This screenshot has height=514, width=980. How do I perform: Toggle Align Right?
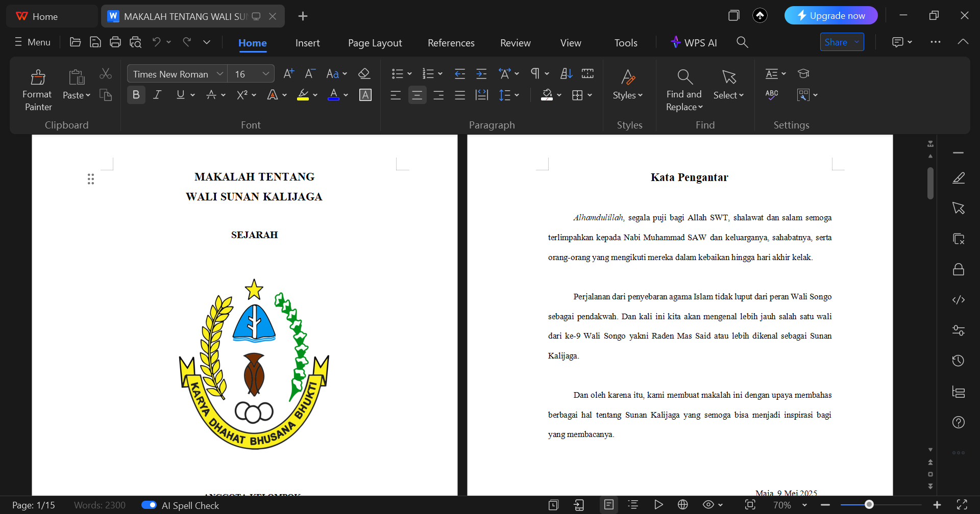(x=438, y=95)
